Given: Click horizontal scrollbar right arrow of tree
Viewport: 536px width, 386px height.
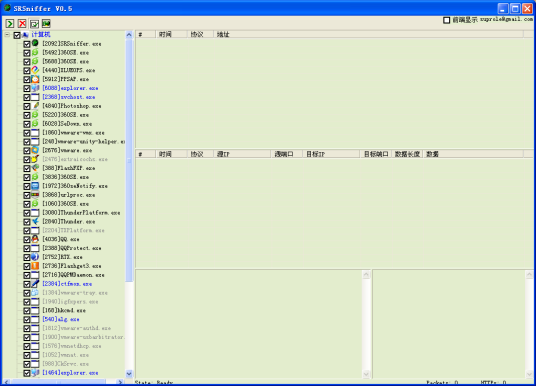Looking at the screenshot, I should [x=120, y=382].
